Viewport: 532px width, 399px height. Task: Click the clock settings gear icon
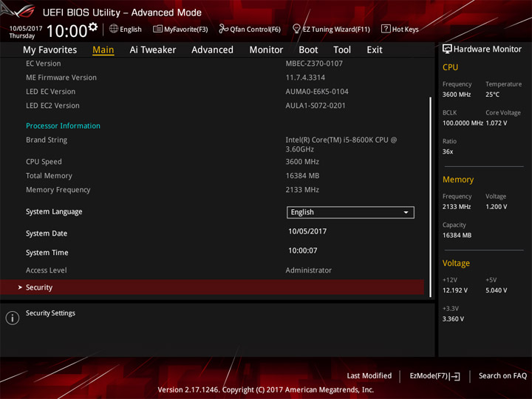tap(92, 27)
